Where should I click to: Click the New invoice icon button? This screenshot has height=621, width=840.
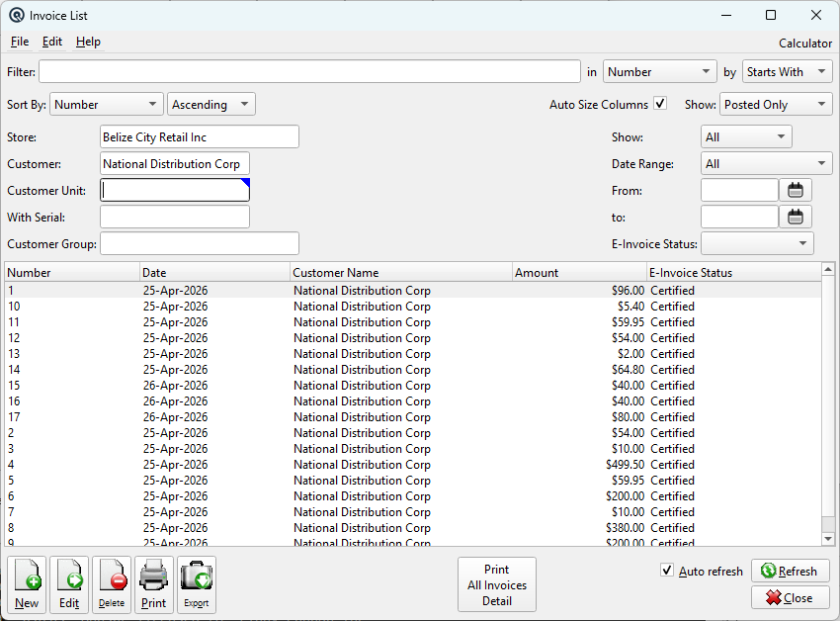coord(27,584)
